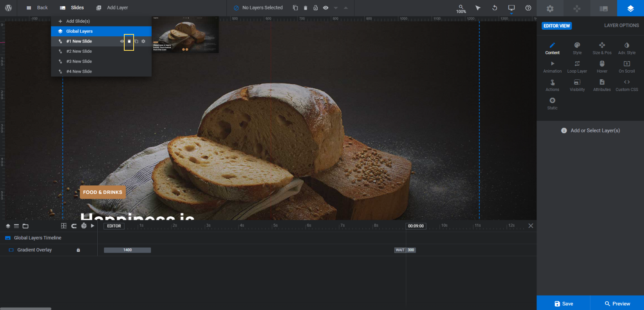Go back using the Back button
Image resolution: width=644 pixels, height=310 pixels.
point(37,8)
